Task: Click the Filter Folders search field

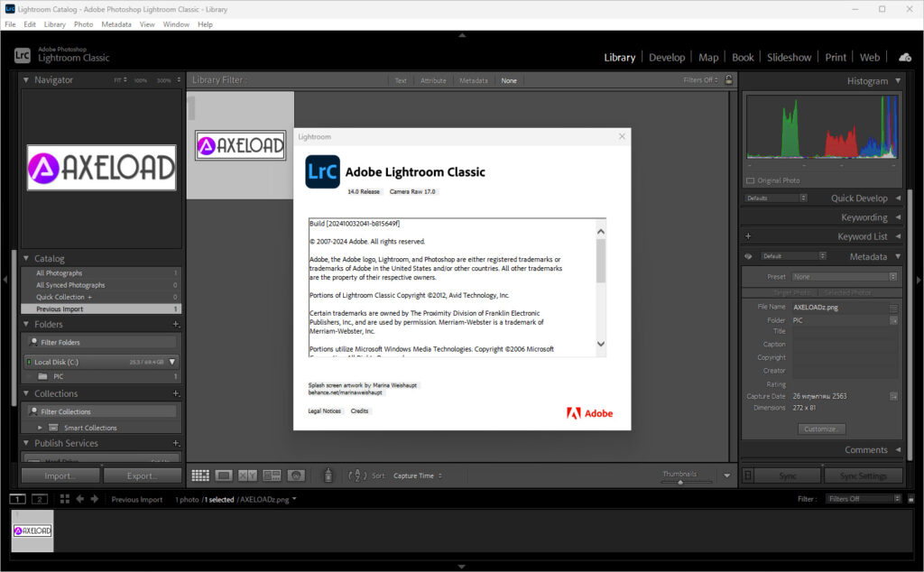Action: 101,342
